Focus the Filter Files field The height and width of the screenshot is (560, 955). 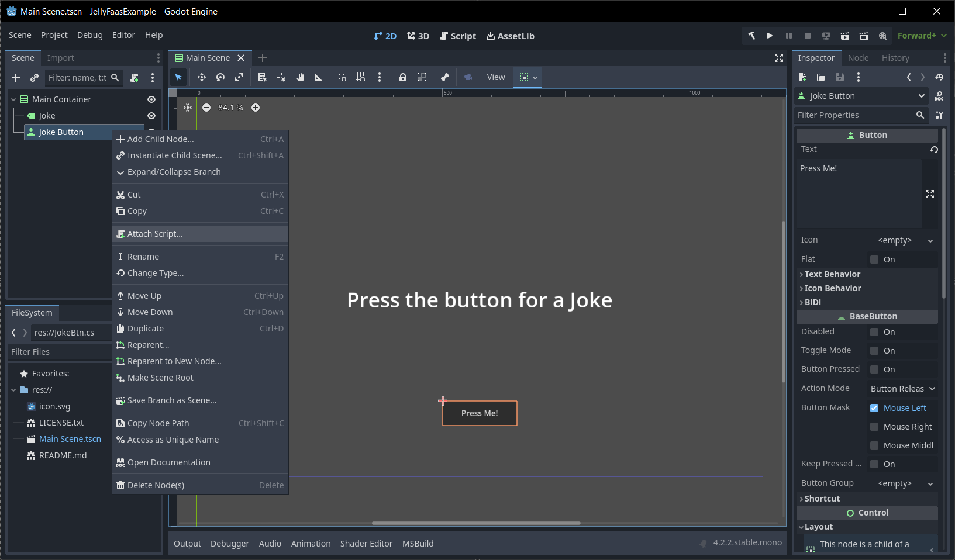click(x=60, y=352)
